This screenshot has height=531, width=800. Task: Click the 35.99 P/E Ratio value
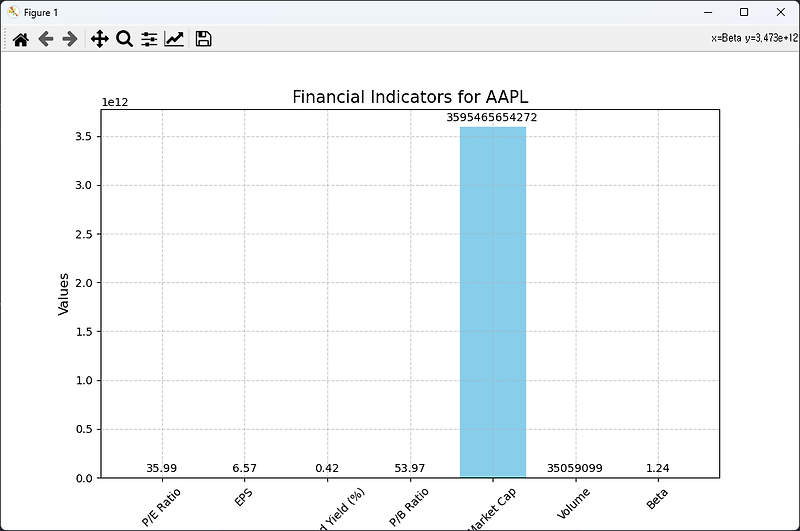tap(162, 468)
